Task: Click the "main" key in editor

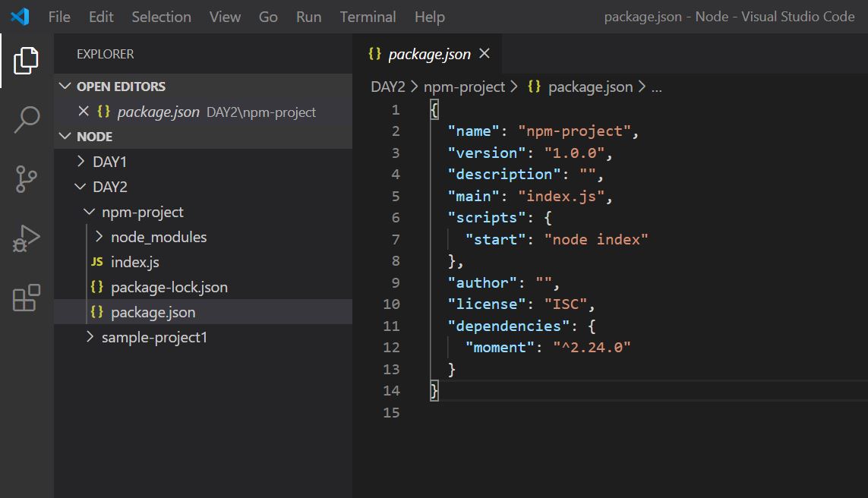Action: (473, 196)
